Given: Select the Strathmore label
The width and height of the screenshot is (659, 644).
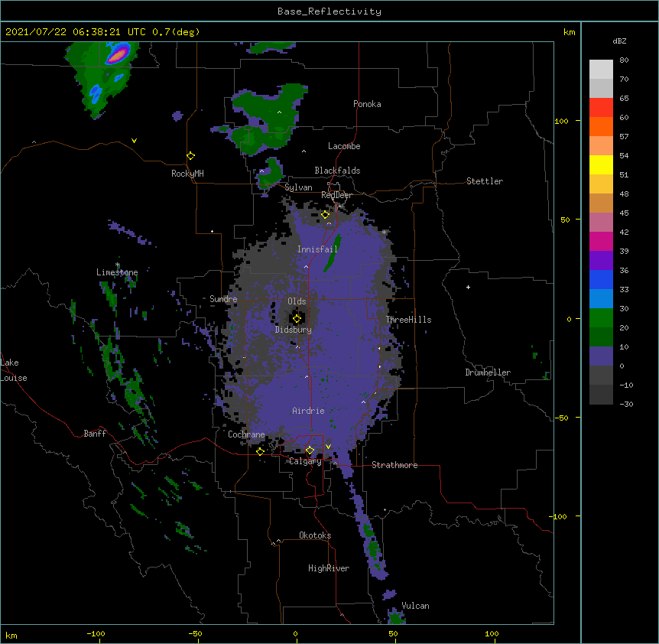Looking at the screenshot, I should pyautogui.click(x=394, y=465).
